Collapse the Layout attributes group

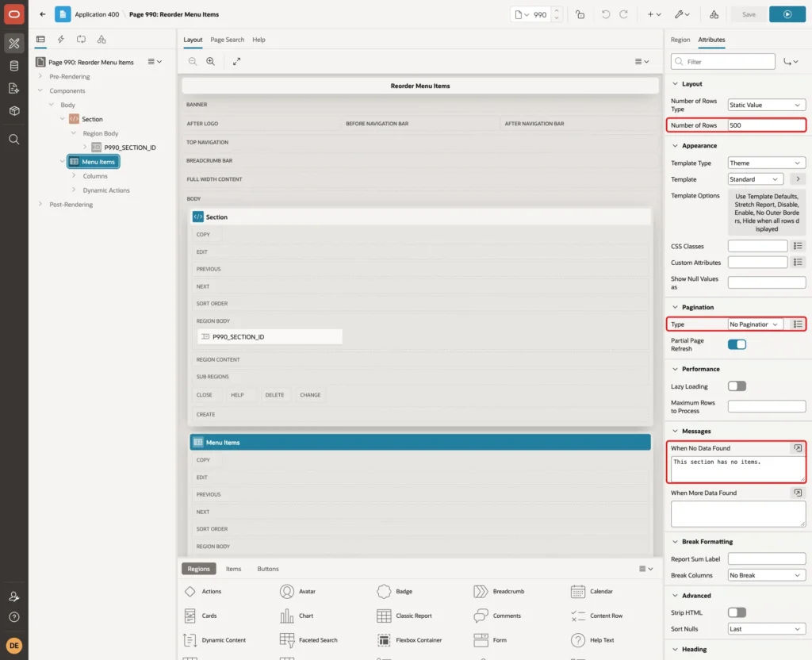675,84
